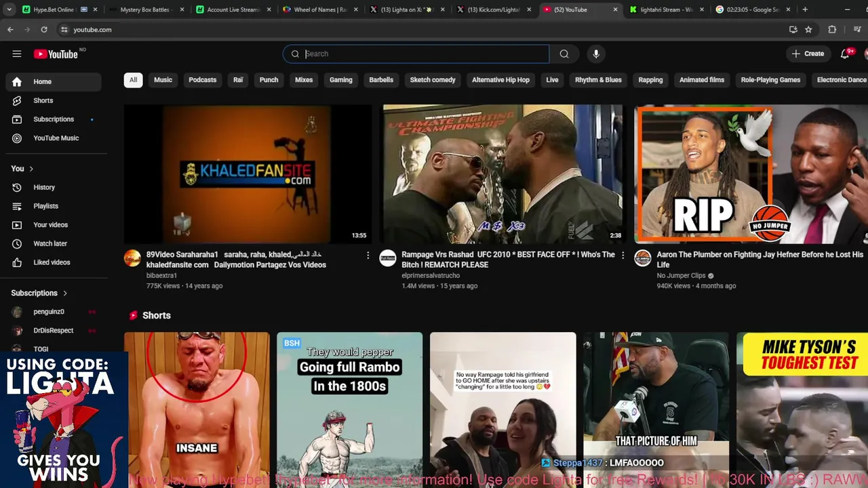The width and height of the screenshot is (868, 488).
Task: Open a new browser tab
Action: (x=805, y=9)
